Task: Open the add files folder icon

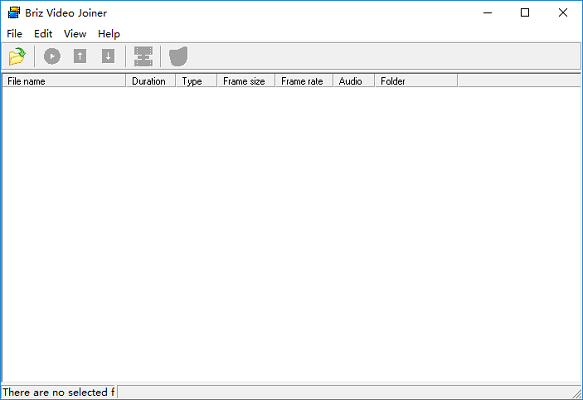Action: point(17,57)
